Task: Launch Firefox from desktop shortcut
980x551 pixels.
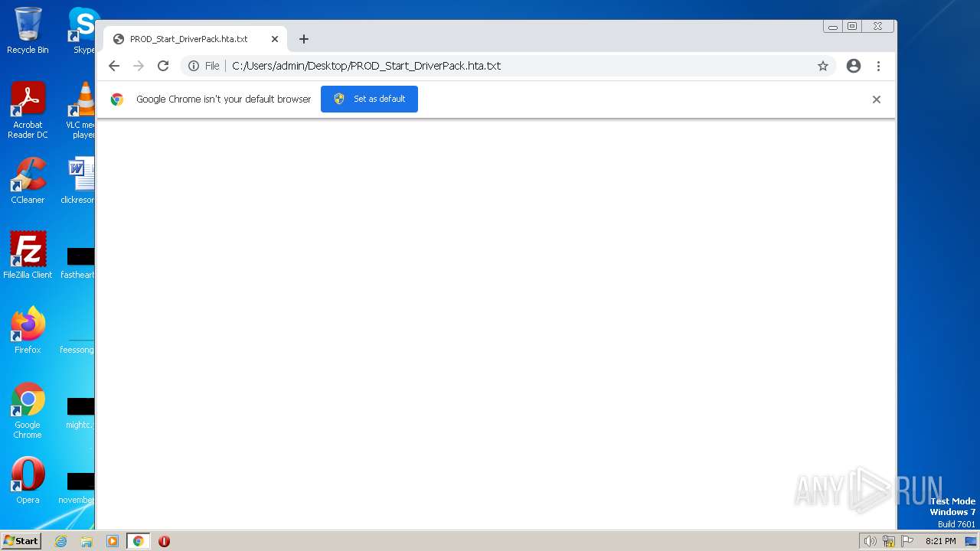Action: pyautogui.click(x=28, y=330)
